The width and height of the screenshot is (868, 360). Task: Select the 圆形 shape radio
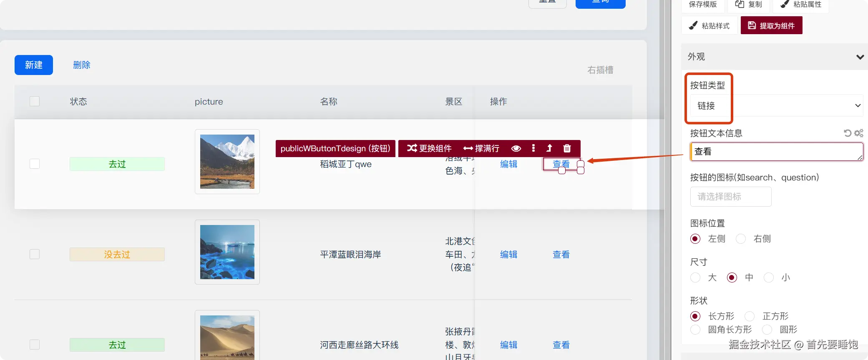[767, 330]
